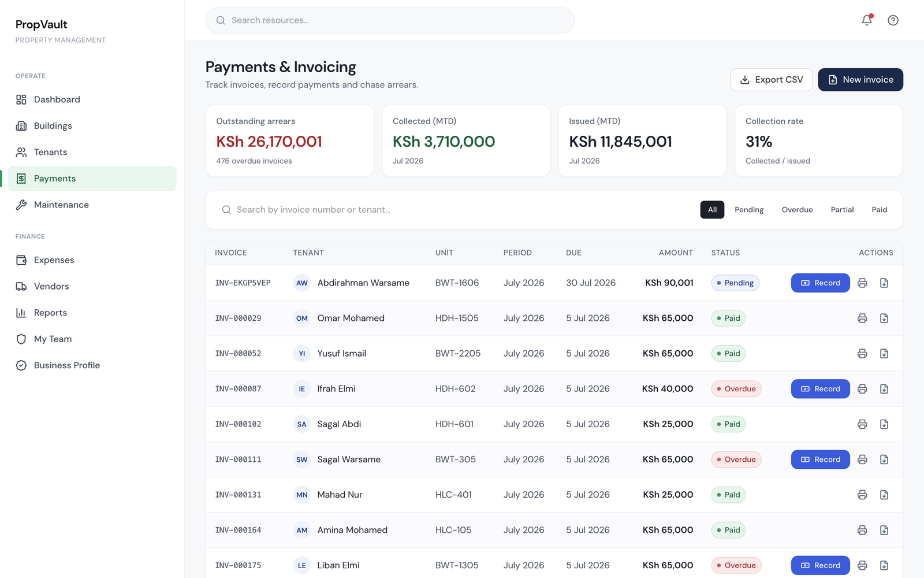The width and height of the screenshot is (924, 578).
Task: Download invoice INV-000175 file
Action: pos(884,565)
